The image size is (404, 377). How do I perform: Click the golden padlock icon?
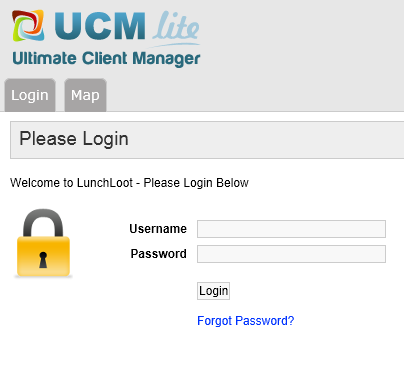pyautogui.click(x=43, y=243)
